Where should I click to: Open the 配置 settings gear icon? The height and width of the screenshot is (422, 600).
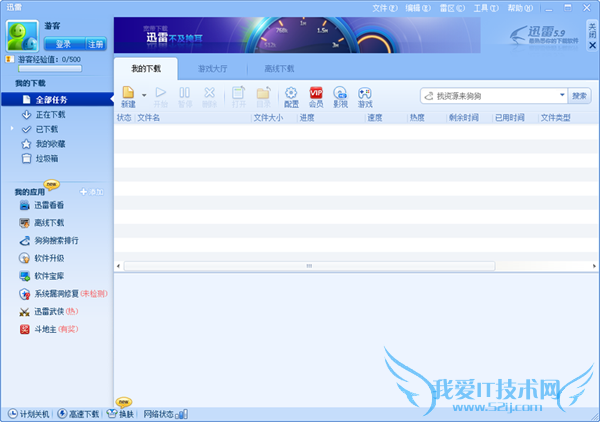click(291, 97)
